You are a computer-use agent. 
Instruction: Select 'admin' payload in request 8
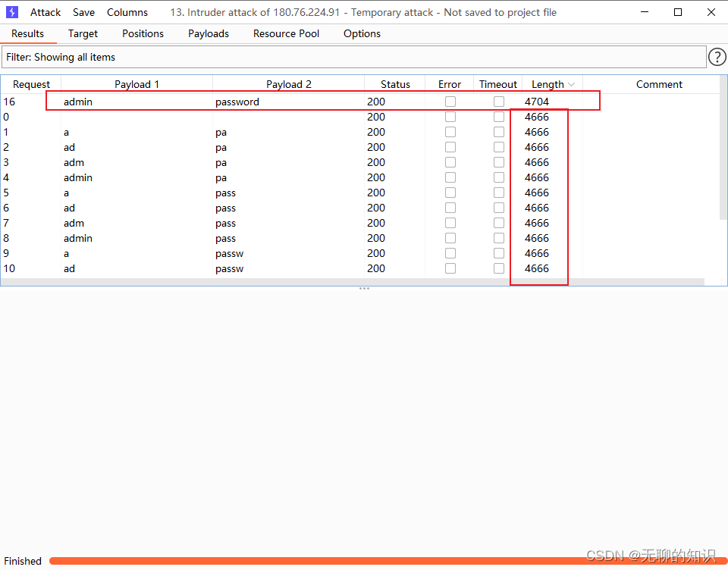click(x=78, y=238)
